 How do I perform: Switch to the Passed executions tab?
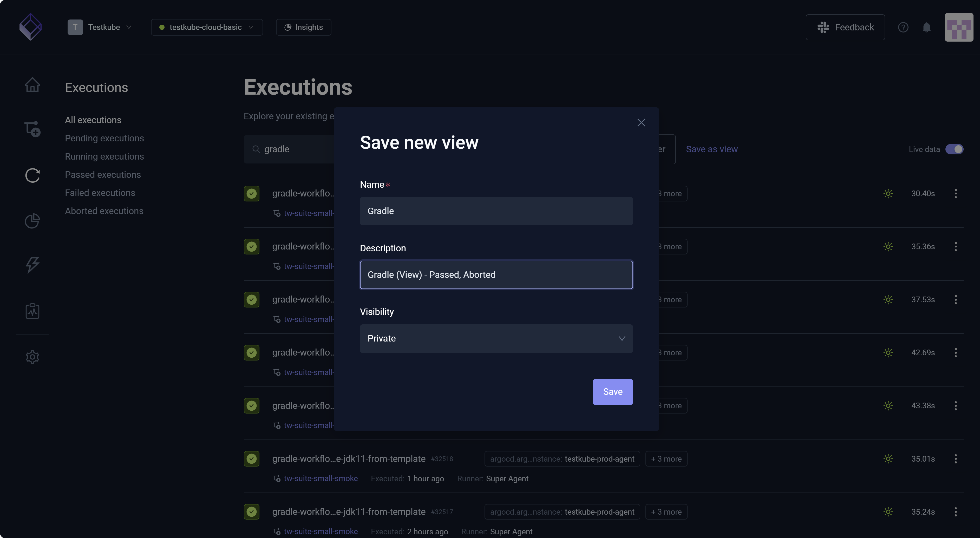pyautogui.click(x=103, y=174)
